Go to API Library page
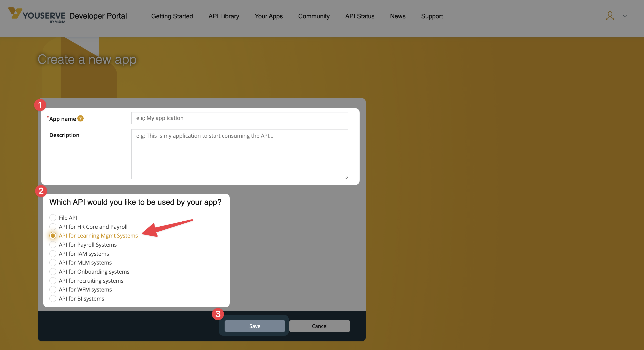 (224, 16)
